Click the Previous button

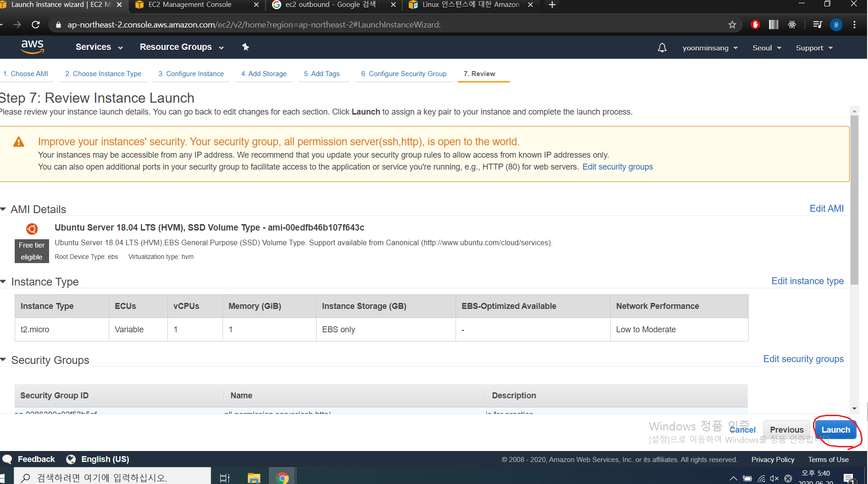pos(787,429)
